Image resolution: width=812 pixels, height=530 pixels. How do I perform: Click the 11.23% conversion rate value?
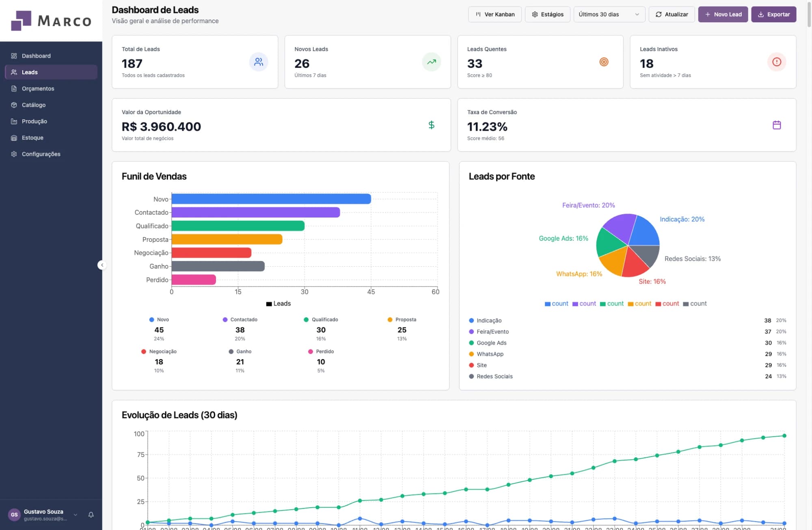(x=487, y=127)
